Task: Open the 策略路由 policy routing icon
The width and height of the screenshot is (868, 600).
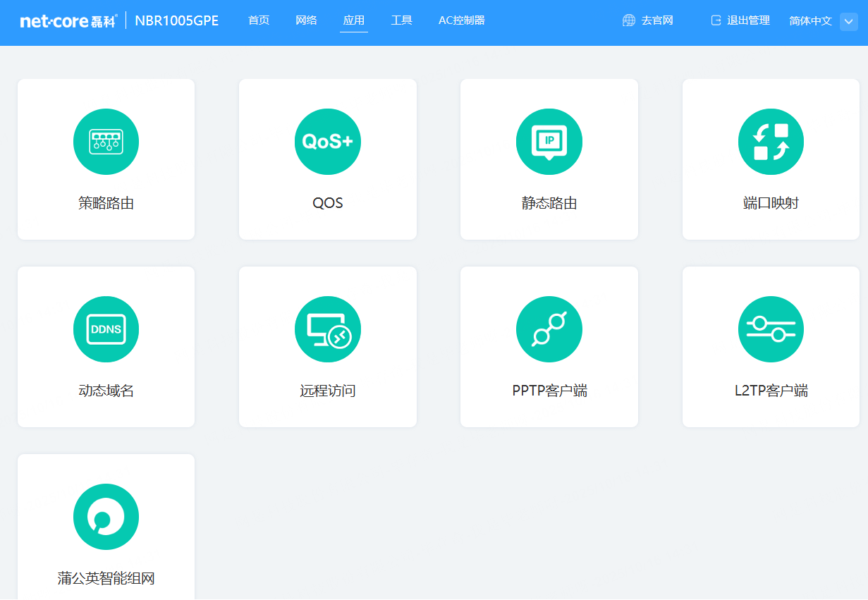Action: pyautogui.click(x=106, y=142)
